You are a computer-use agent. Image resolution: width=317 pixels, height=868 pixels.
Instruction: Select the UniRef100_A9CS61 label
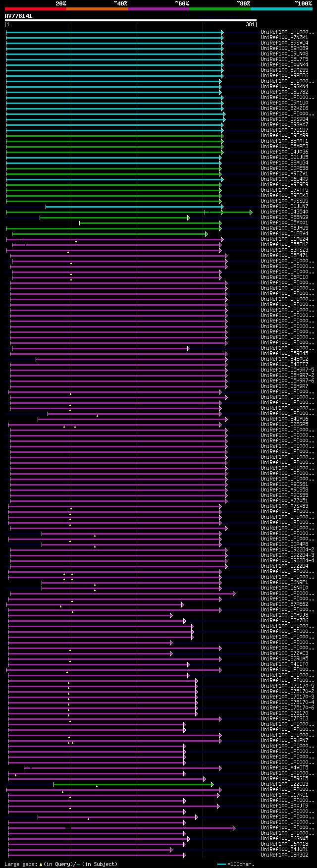coord(284,484)
